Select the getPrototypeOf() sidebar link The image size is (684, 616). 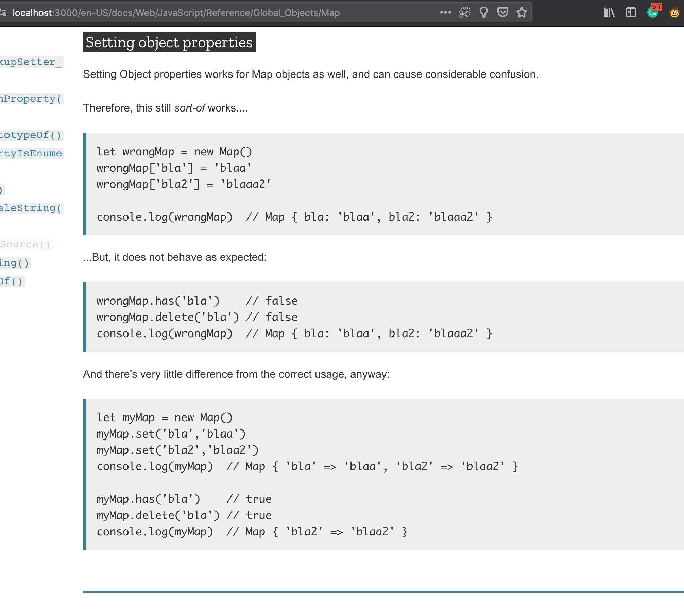(31, 135)
